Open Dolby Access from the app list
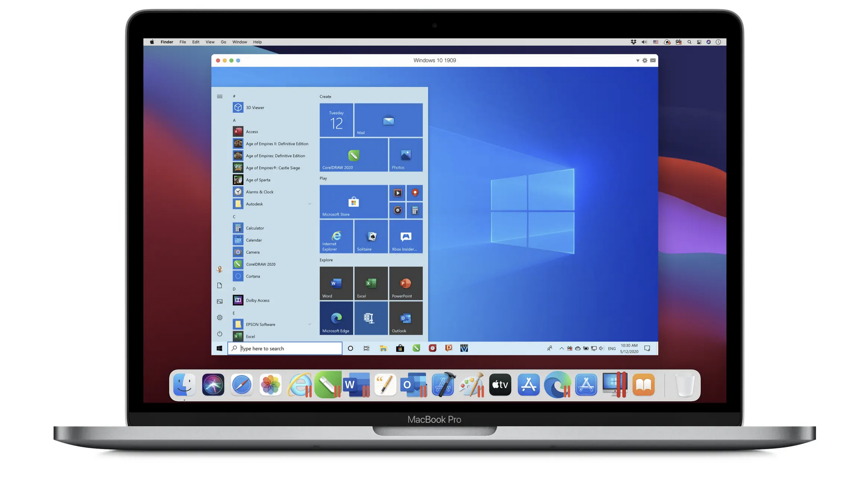 [257, 300]
